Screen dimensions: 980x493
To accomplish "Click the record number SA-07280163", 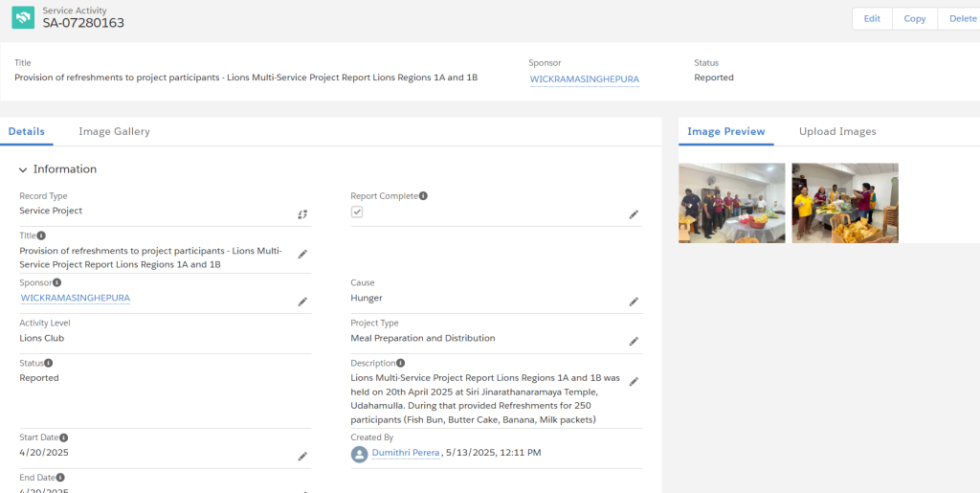I will click(x=83, y=23).
